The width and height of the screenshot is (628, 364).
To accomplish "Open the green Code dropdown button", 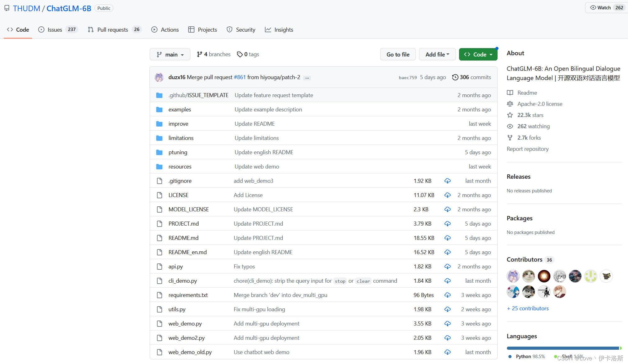I will 478,54.
